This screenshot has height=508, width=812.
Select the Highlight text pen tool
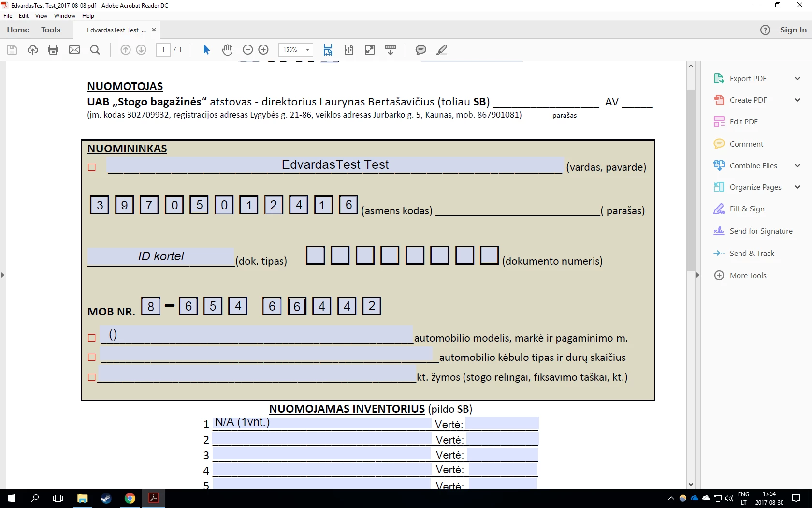pos(442,50)
